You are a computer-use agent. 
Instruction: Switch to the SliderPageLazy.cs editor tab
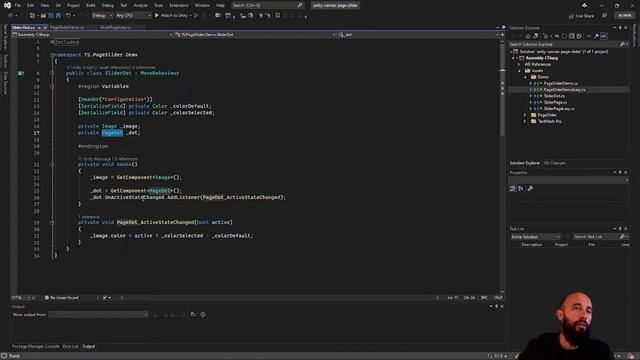[x=116, y=27]
